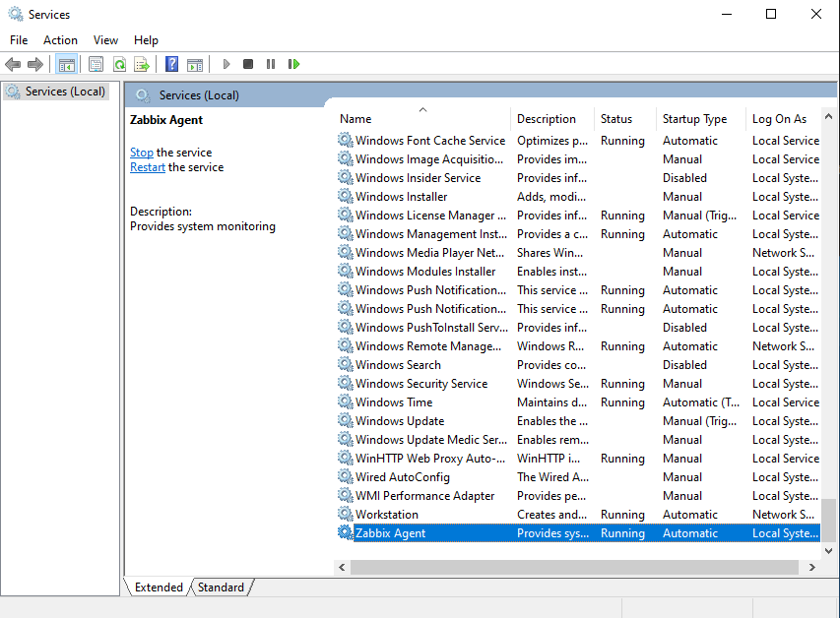Open the Action menu
This screenshot has width=840, height=618.
click(60, 40)
